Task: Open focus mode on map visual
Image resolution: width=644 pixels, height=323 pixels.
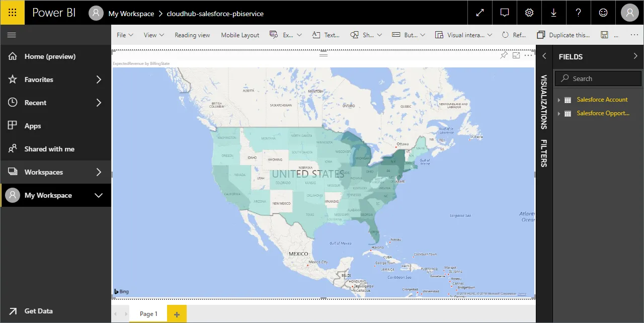Action: pos(516,55)
